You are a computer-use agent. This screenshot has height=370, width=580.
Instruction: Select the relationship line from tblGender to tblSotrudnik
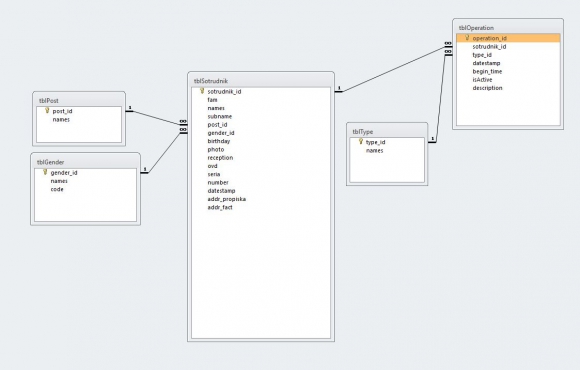pyautogui.click(x=163, y=153)
